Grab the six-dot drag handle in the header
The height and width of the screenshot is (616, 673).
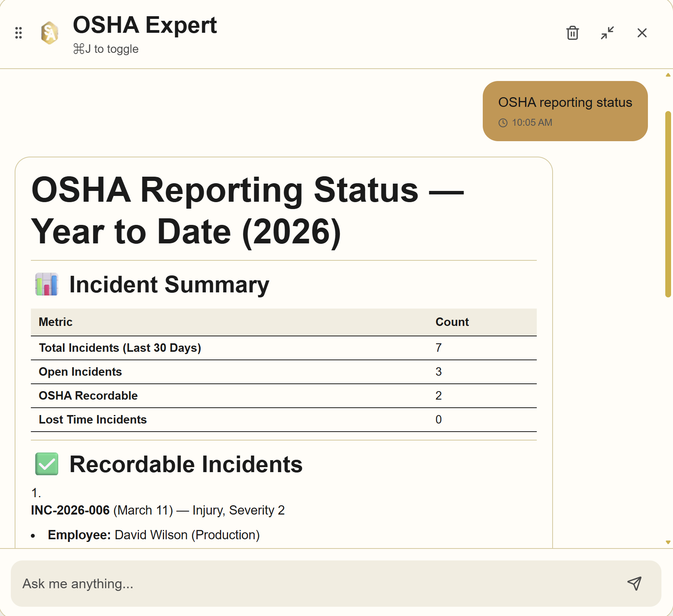(18, 34)
